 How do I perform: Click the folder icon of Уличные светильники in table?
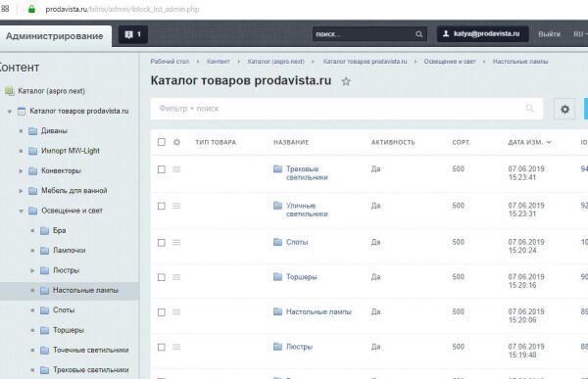277,206
